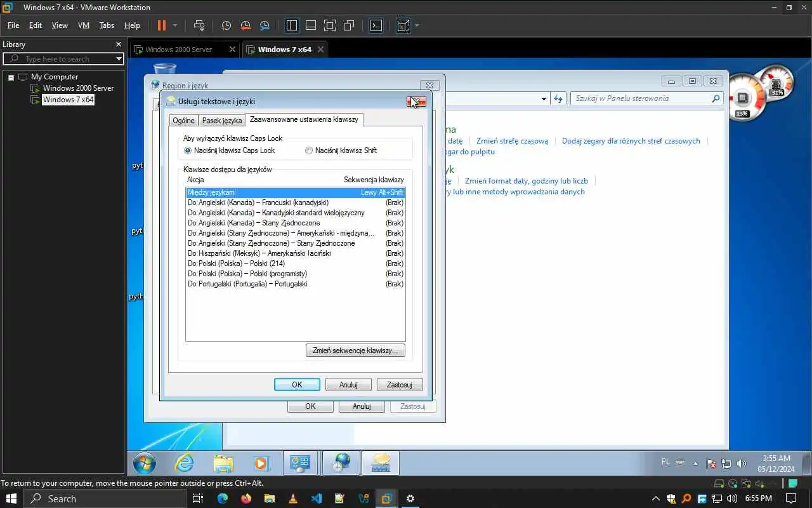812x508 pixels.
Task: Launch Internet Explorer from the Windows 7 taskbar
Action: click(x=184, y=464)
